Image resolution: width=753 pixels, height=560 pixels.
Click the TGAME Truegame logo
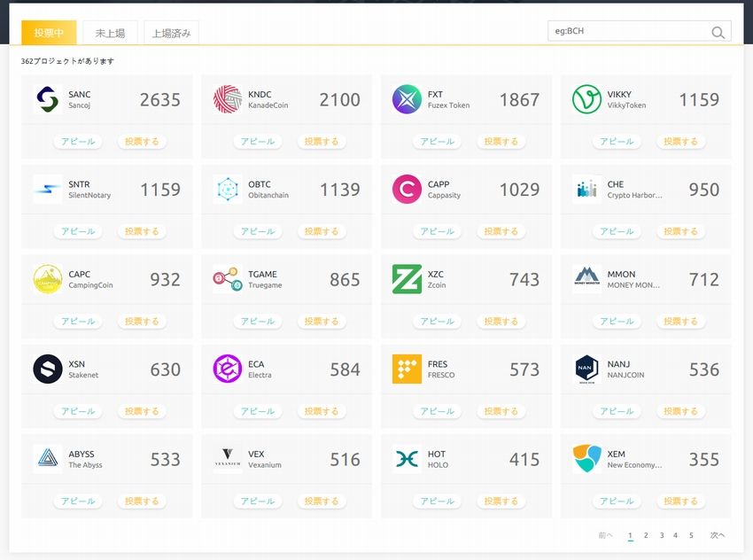227,279
